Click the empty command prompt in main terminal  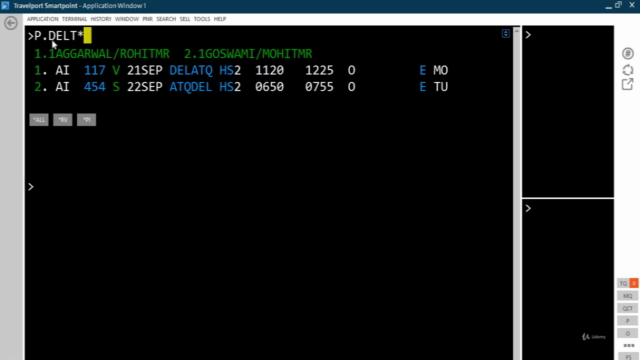point(31,187)
